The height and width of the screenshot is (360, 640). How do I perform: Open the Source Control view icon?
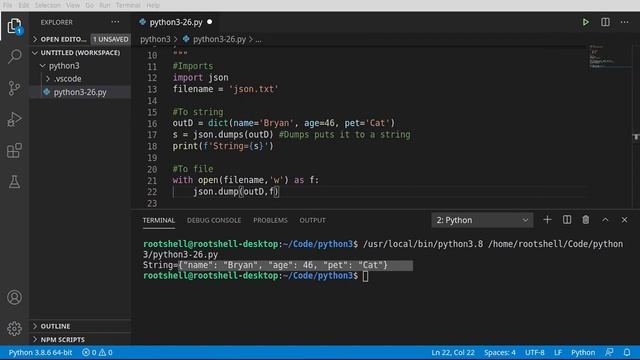pyautogui.click(x=14, y=88)
